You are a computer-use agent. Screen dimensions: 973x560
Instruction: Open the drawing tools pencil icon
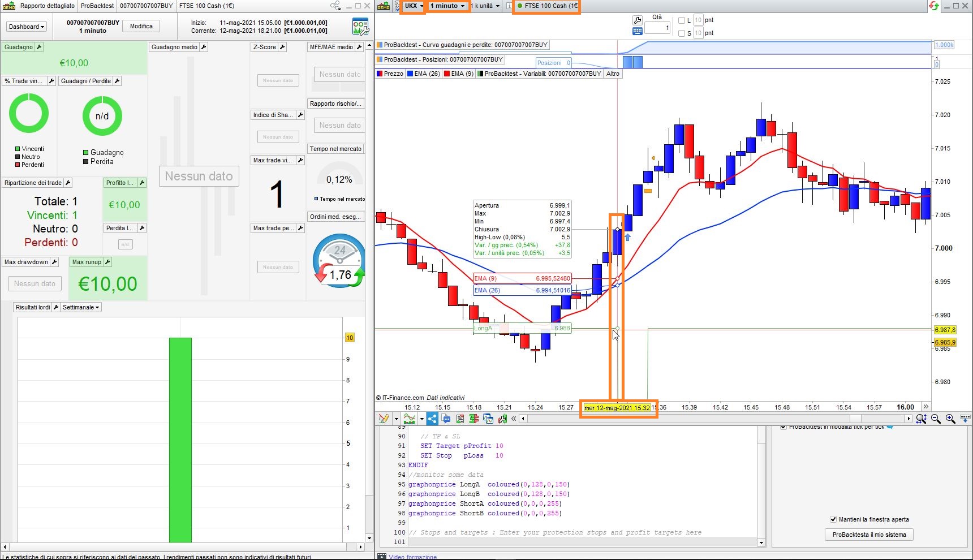point(384,419)
